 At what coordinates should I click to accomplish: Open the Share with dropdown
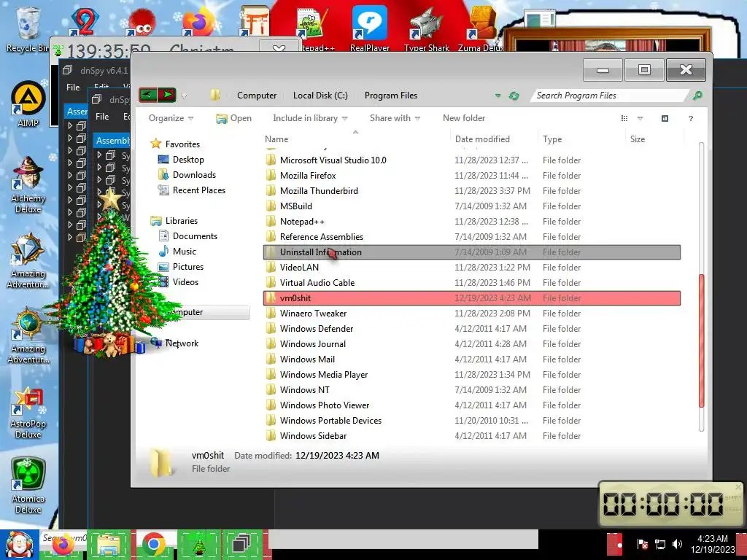(x=395, y=118)
